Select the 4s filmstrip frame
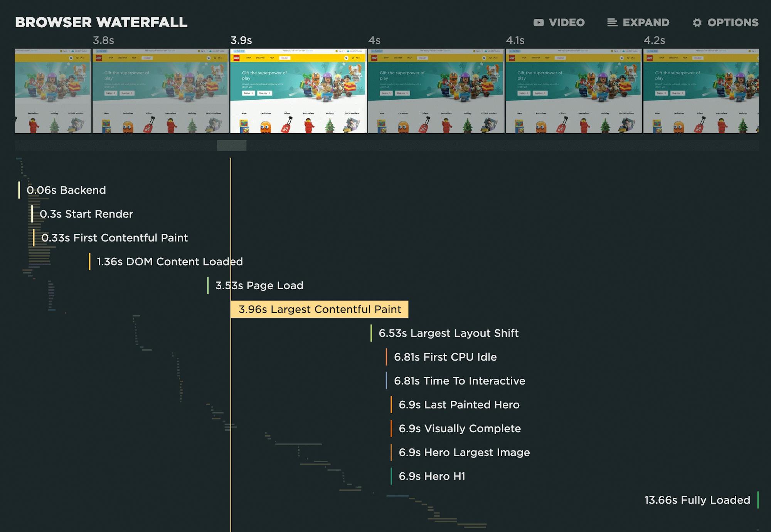771x532 pixels. point(436,91)
